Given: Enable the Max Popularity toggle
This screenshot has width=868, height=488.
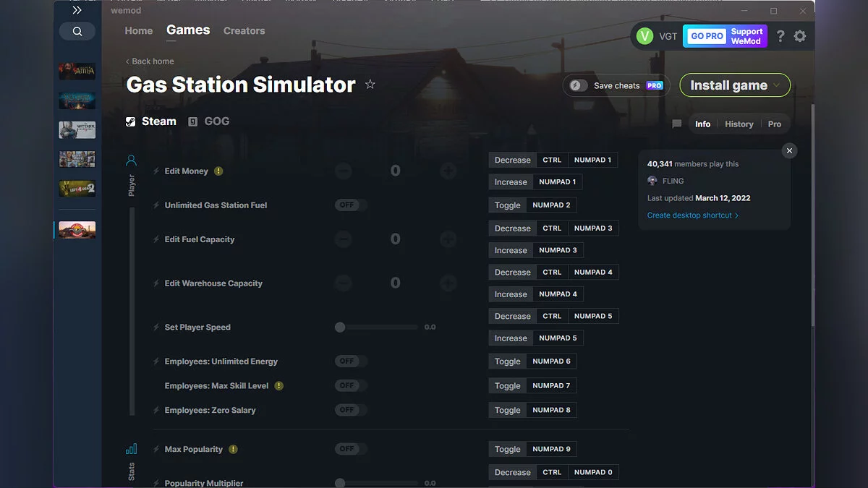Looking at the screenshot, I should 350,449.
